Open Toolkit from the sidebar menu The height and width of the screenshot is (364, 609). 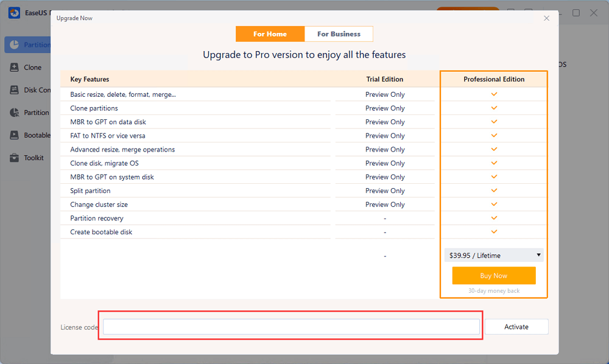(33, 158)
